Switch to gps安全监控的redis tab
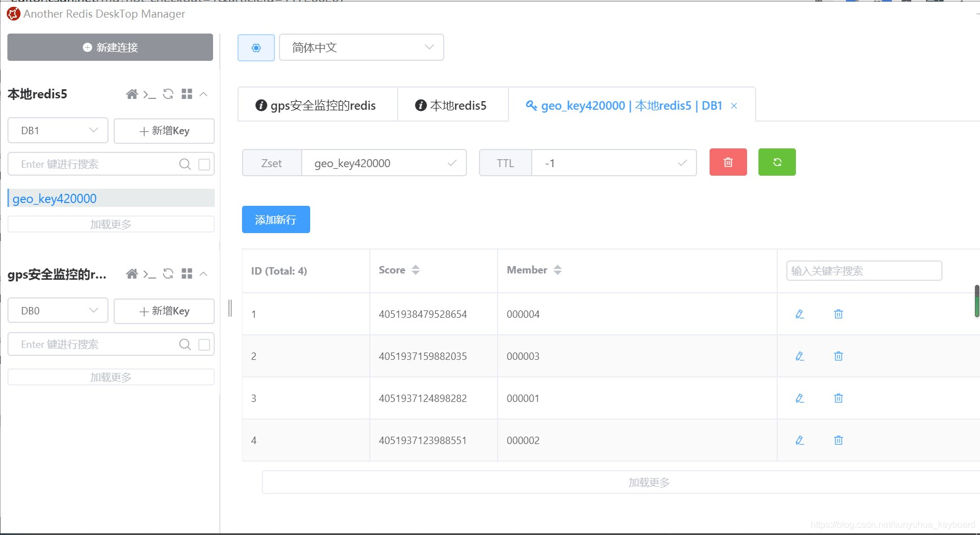Screen dimensions: 980x535 (x=318, y=105)
